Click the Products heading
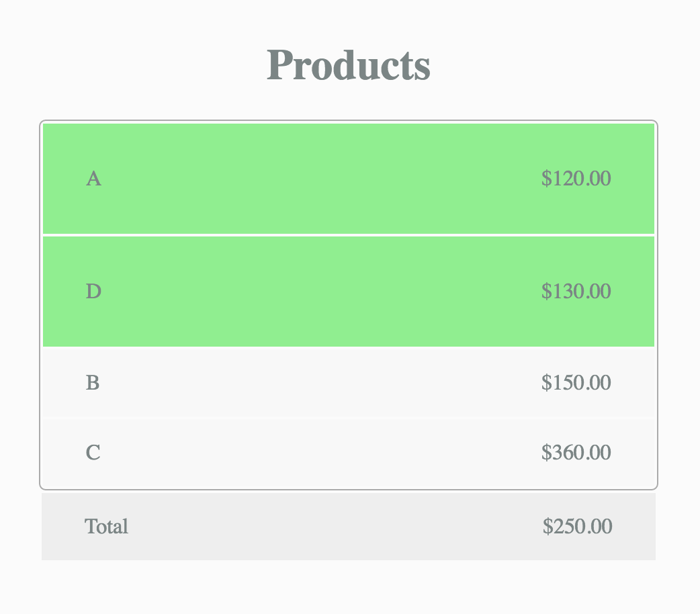This screenshot has width=700, height=614. pos(349,65)
